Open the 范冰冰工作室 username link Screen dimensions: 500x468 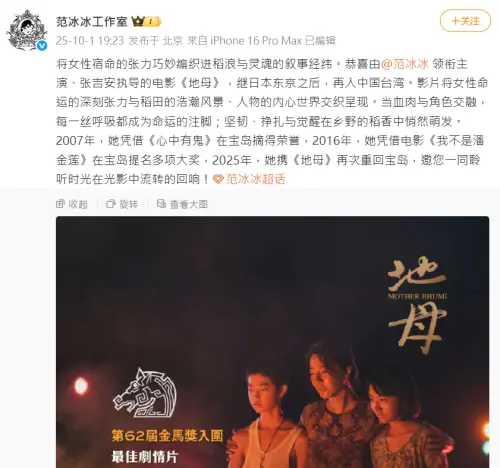click(92, 22)
